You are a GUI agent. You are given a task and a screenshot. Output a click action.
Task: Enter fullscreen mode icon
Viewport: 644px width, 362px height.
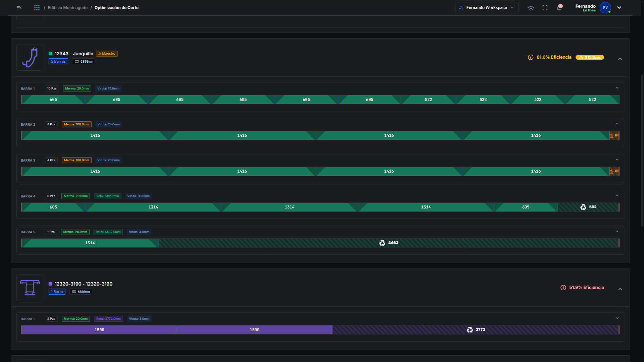tap(545, 8)
